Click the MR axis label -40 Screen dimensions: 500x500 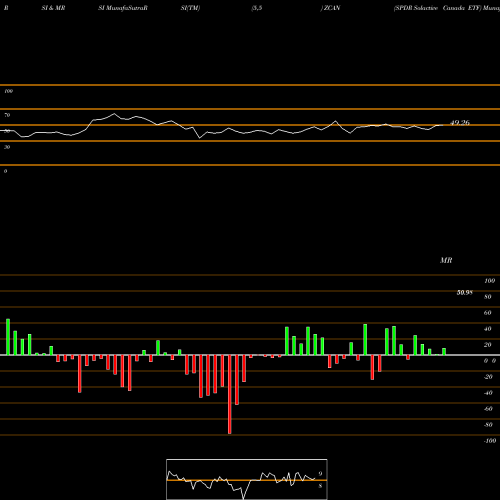(x=488, y=393)
